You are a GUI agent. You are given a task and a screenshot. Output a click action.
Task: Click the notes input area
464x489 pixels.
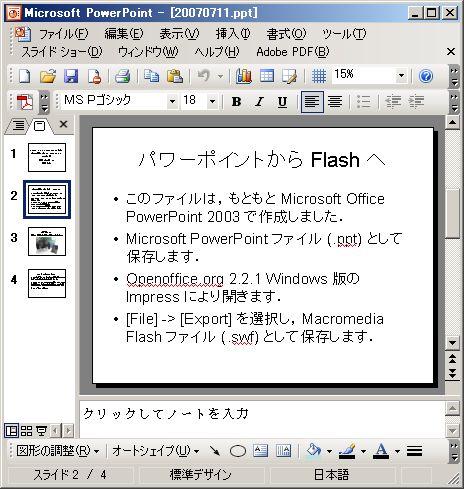262,419
